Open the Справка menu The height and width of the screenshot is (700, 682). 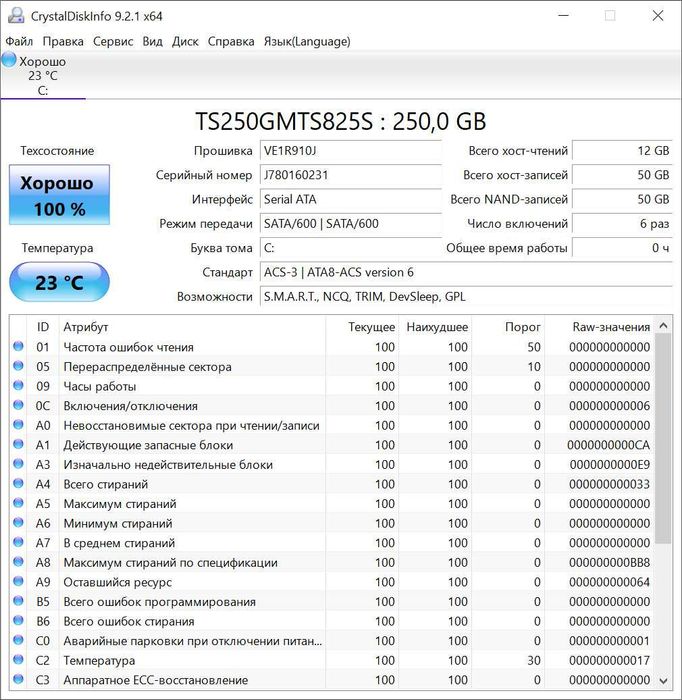click(x=231, y=42)
